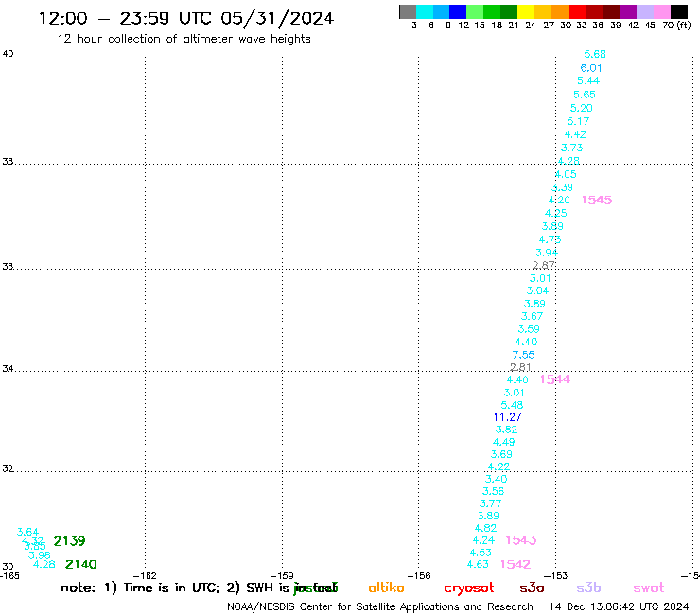Viewport: 700px width, 615px height.
Task: Click the orange 30 ft legend swatch
Action: click(560, 12)
